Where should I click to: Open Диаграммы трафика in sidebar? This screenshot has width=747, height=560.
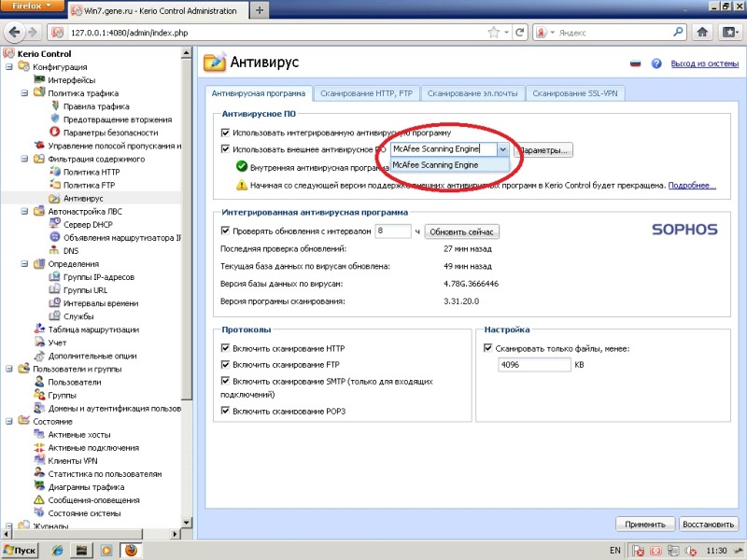pos(86,486)
